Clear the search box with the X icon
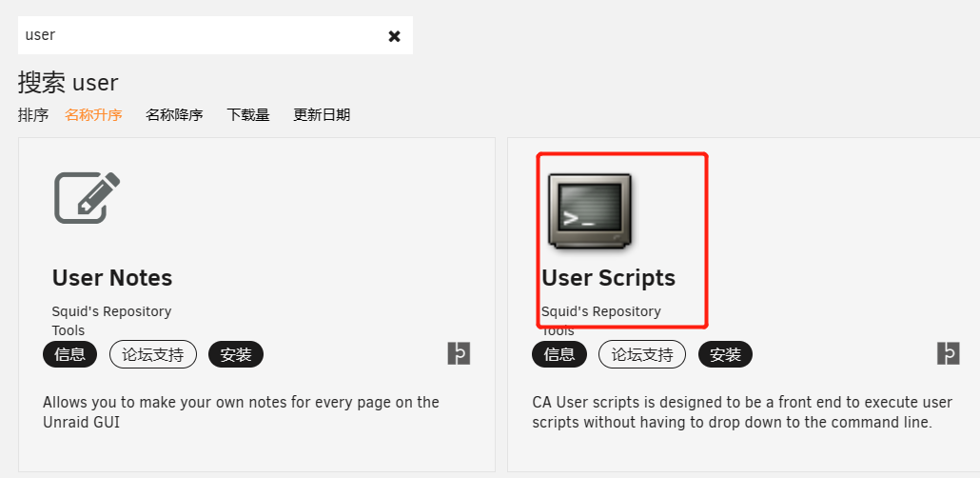 coord(394,36)
